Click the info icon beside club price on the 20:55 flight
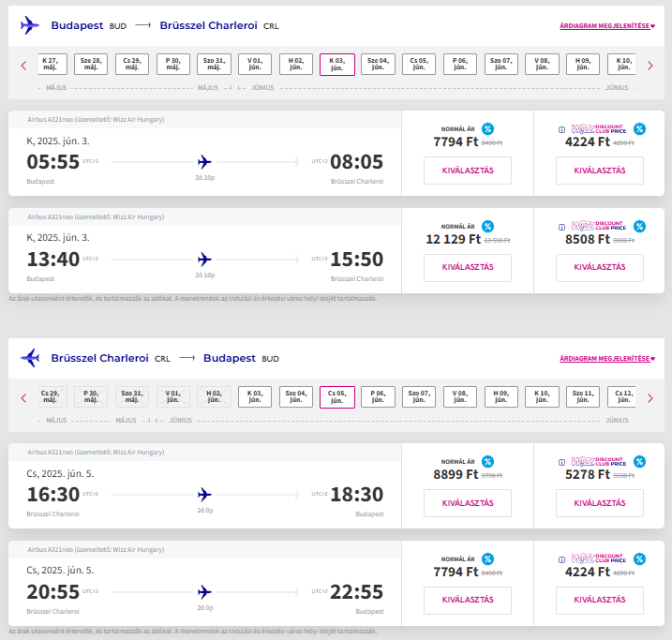This screenshot has width=672, height=640. 562,558
